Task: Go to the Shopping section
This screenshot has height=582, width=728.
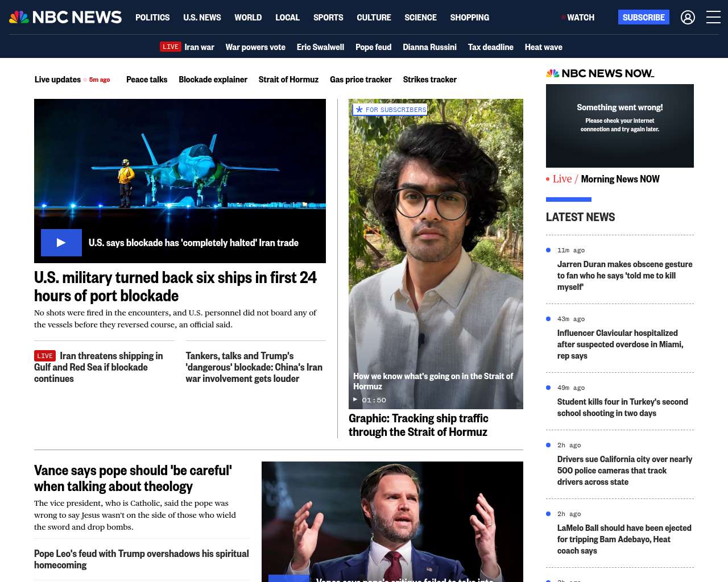Action: click(469, 18)
